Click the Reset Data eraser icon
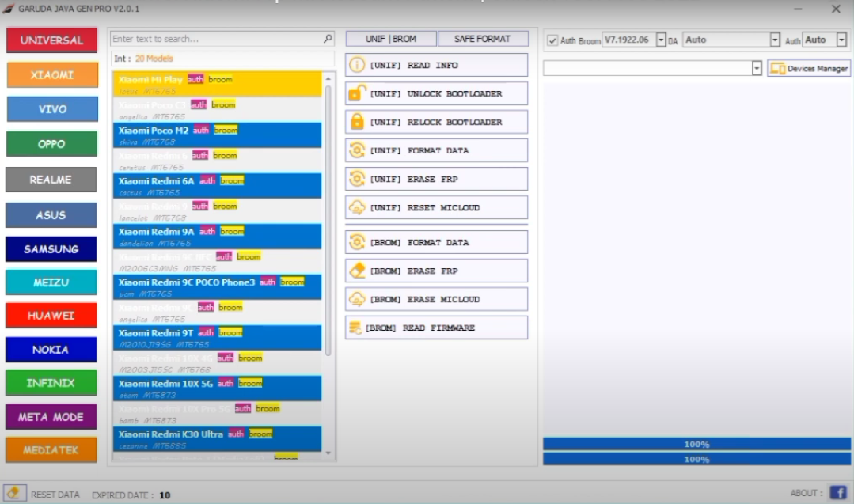854x504 pixels. 14,494
